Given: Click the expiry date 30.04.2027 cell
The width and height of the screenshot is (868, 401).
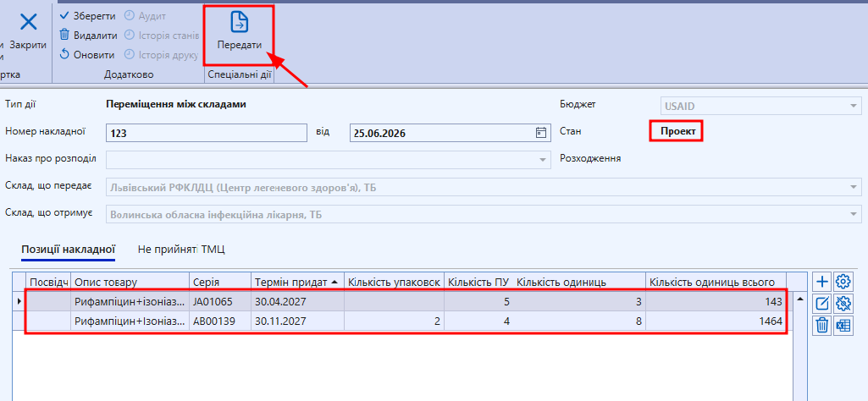Looking at the screenshot, I should 298,302.
